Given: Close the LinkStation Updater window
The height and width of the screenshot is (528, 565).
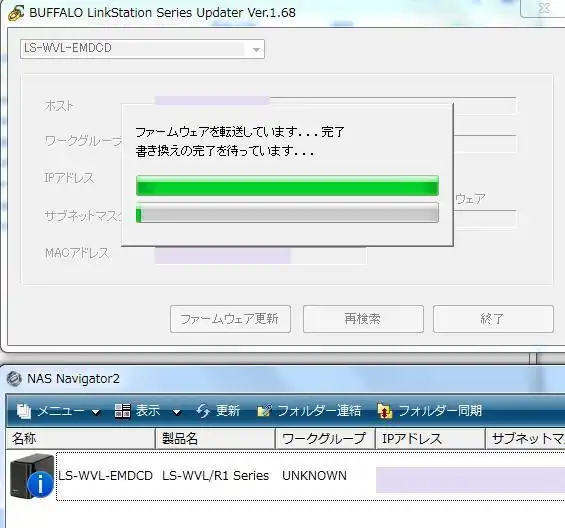Looking at the screenshot, I should tap(543, 8).
